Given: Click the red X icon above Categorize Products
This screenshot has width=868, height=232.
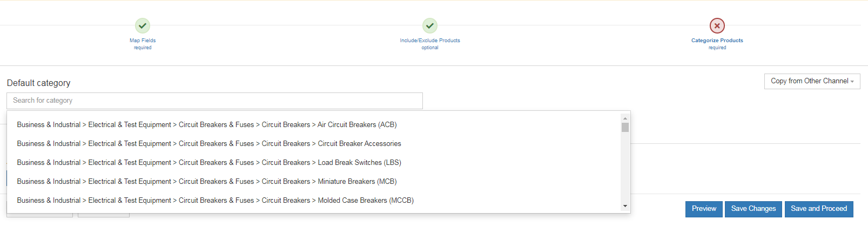Looking at the screenshot, I should pyautogui.click(x=717, y=25).
